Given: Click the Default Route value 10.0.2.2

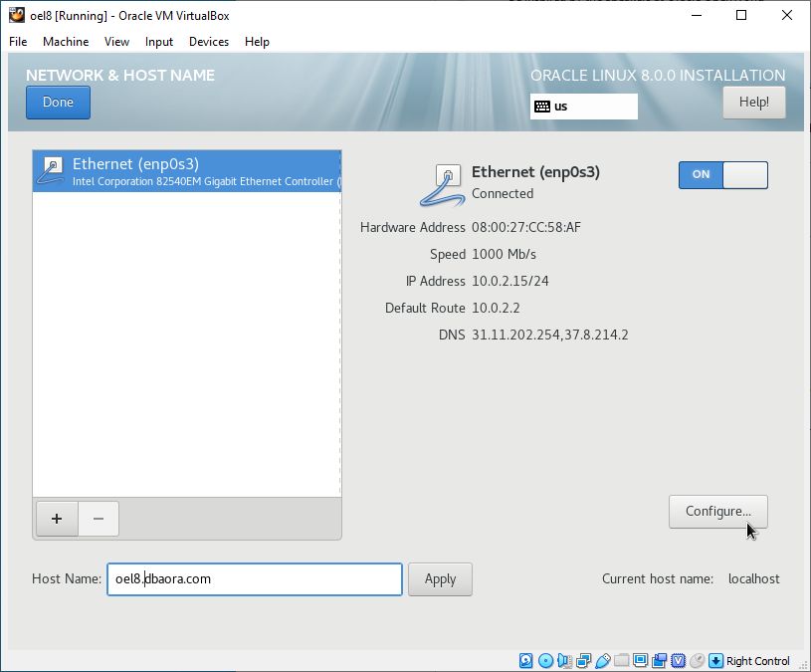Looking at the screenshot, I should (496, 308).
